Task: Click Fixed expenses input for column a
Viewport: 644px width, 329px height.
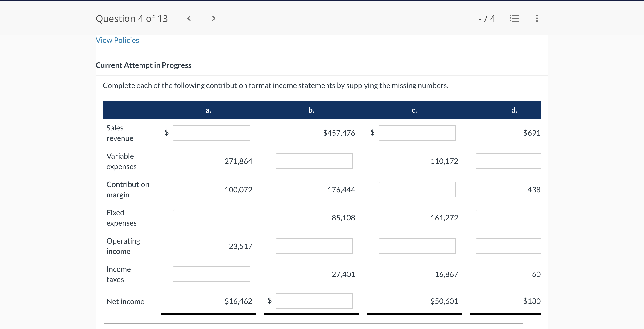Action: pos(211,218)
